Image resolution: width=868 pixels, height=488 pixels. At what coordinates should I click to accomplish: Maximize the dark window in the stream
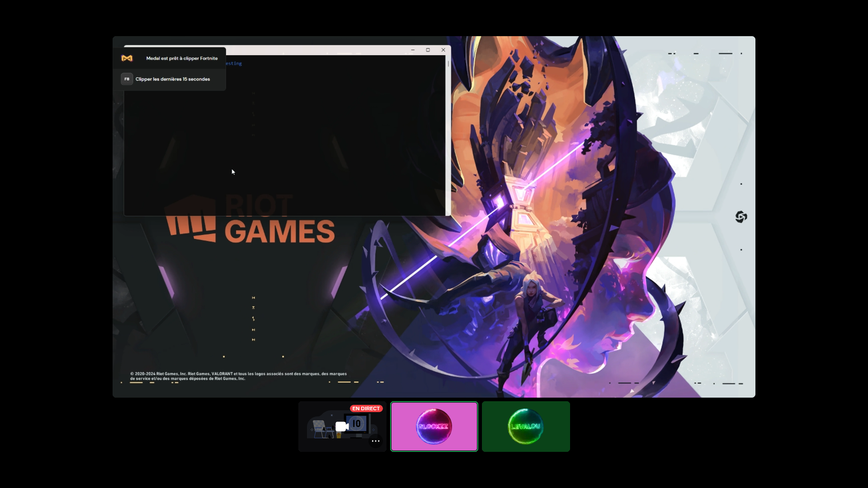(428, 50)
